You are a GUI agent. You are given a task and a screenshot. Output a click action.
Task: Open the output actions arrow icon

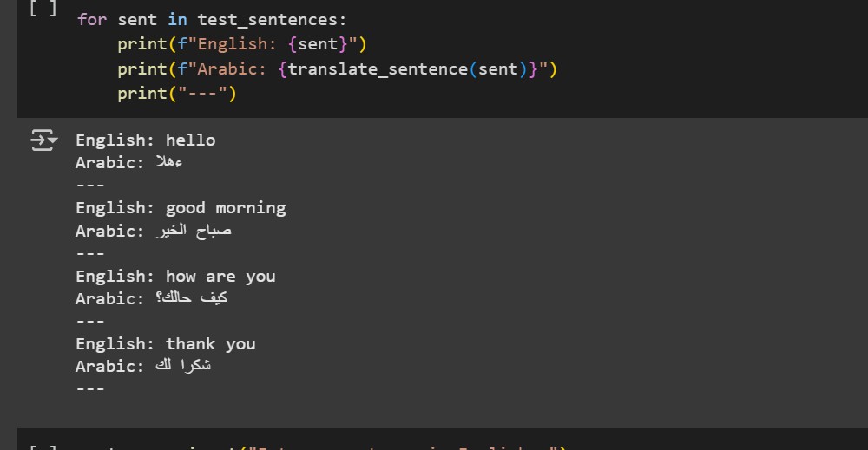[43, 140]
